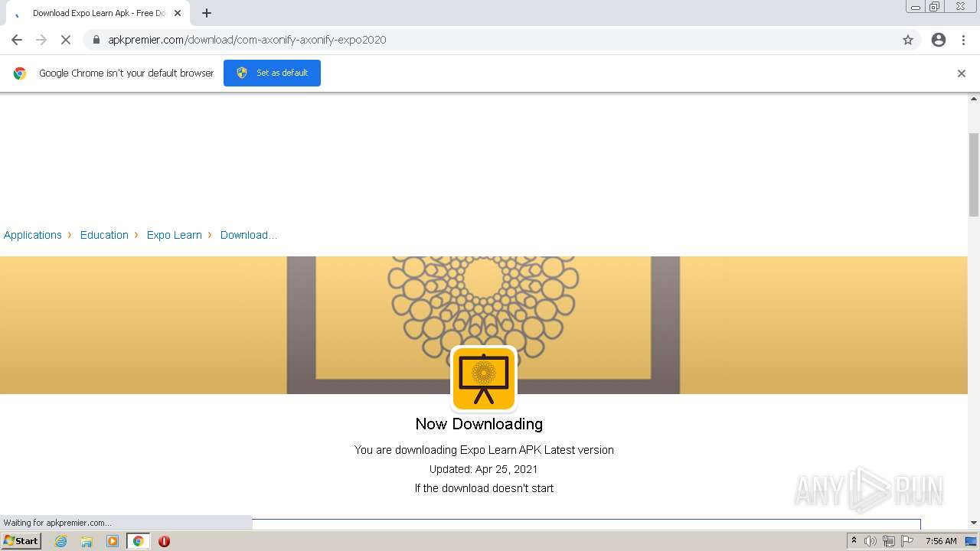Close the Download Expo Learn Apk tab
This screenshot has width=980, height=551.
pos(178,13)
